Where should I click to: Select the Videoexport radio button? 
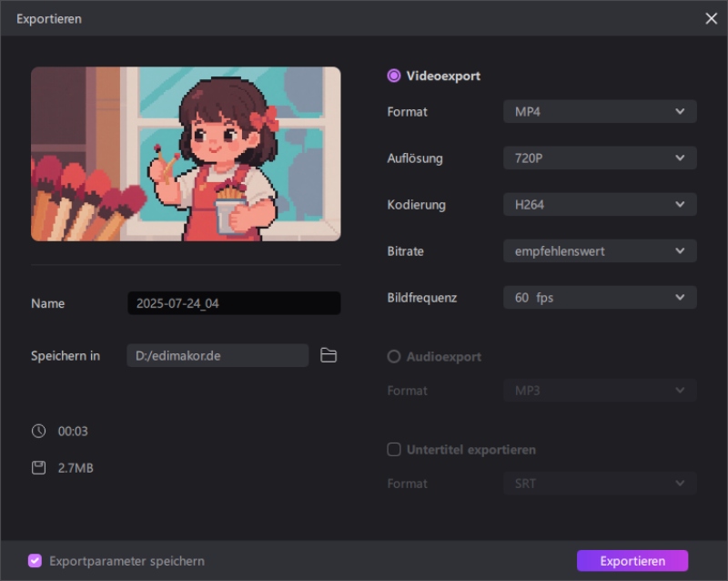pos(394,76)
